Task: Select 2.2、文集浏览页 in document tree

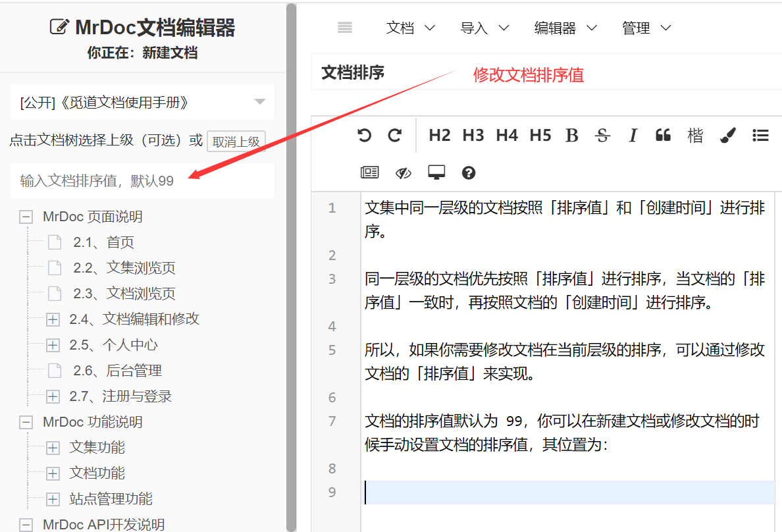Action: pyautogui.click(x=124, y=268)
